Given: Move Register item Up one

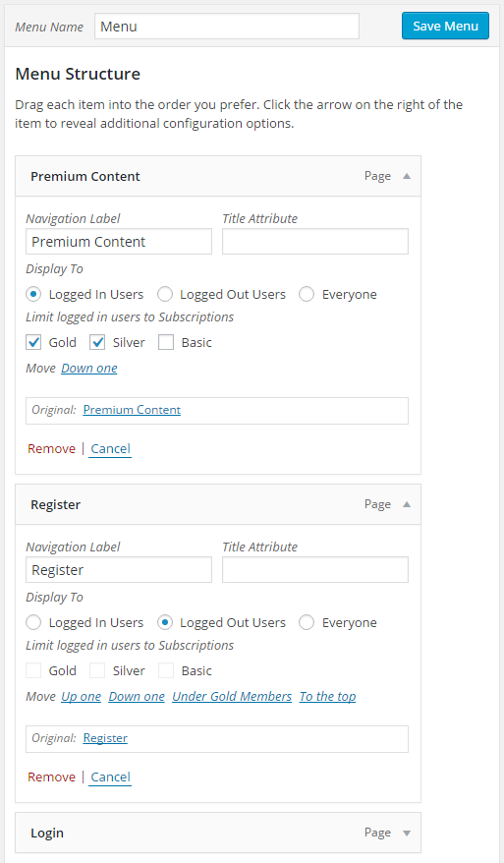Looking at the screenshot, I should click(x=81, y=696).
